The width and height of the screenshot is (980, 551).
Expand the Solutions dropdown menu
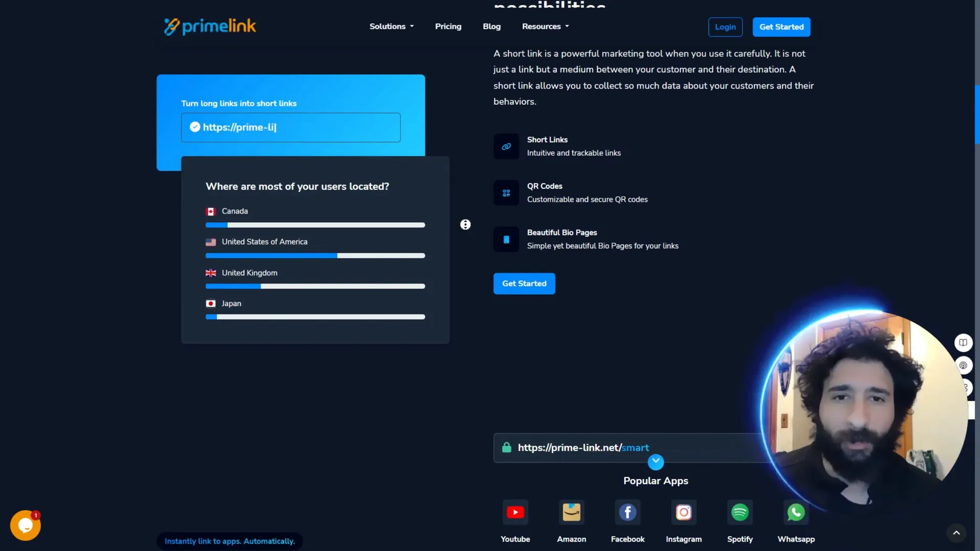coord(391,27)
